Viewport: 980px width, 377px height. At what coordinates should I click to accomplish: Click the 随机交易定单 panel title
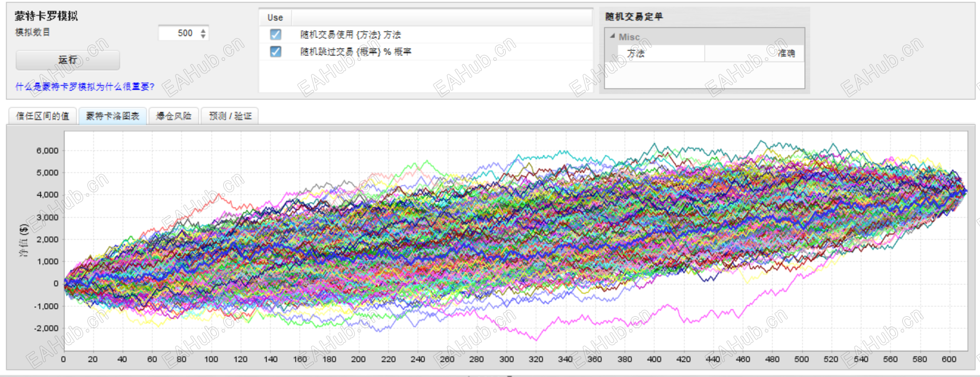click(634, 17)
